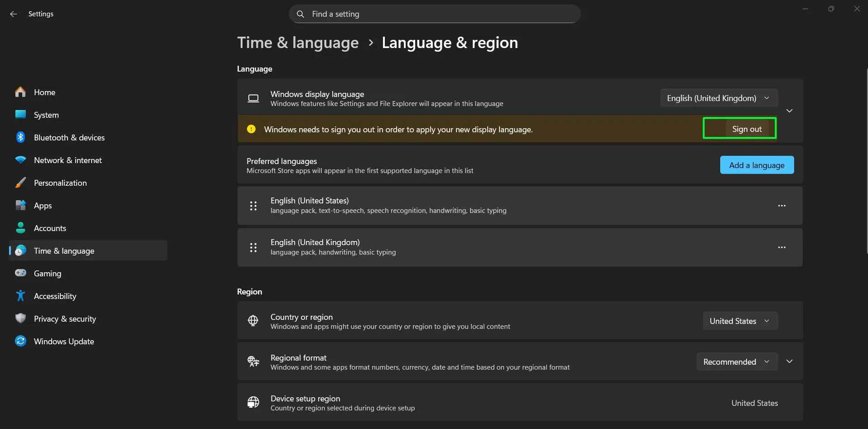The width and height of the screenshot is (868, 429).
Task: Click the Regional format icon
Action: pos(253,362)
